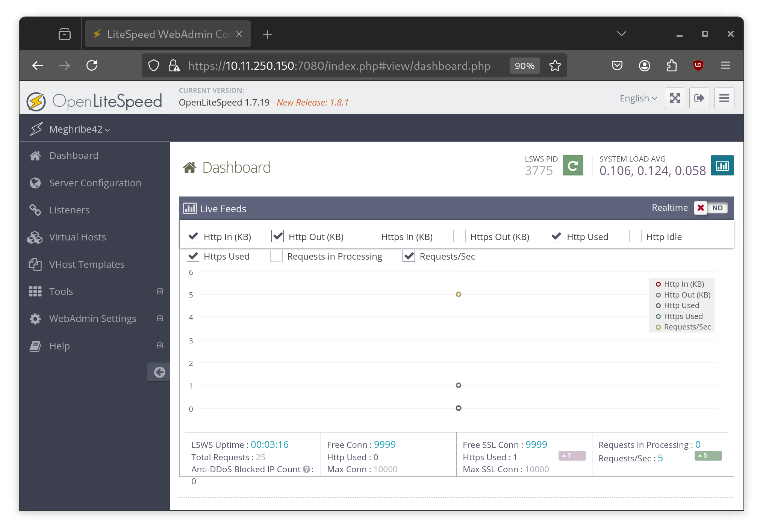Enable the Https In (KB) checkbox

370,236
